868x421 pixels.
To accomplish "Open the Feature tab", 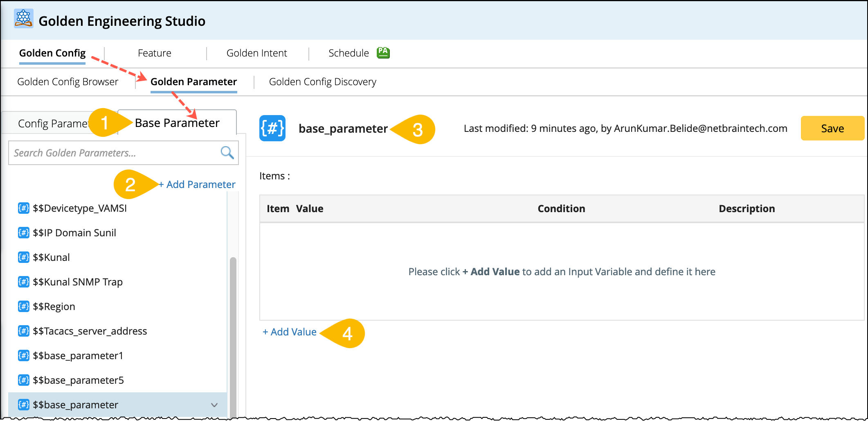I will point(154,53).
